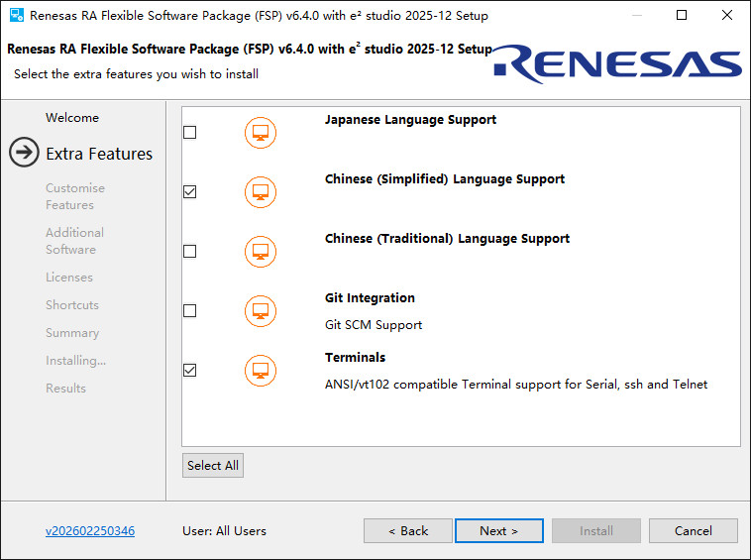Click the Terminals monitor icon
This screenshot has width=751, height=560.
click(x=261, y=371)
